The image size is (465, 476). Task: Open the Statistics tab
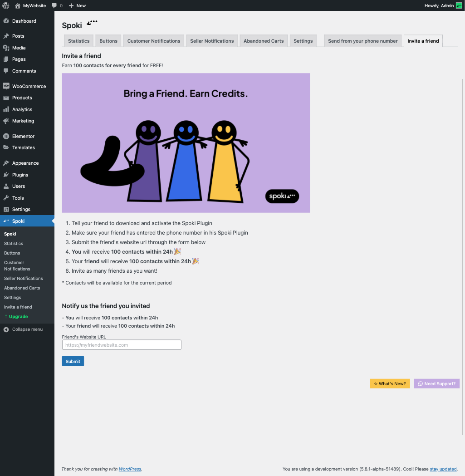pos(78,41)
